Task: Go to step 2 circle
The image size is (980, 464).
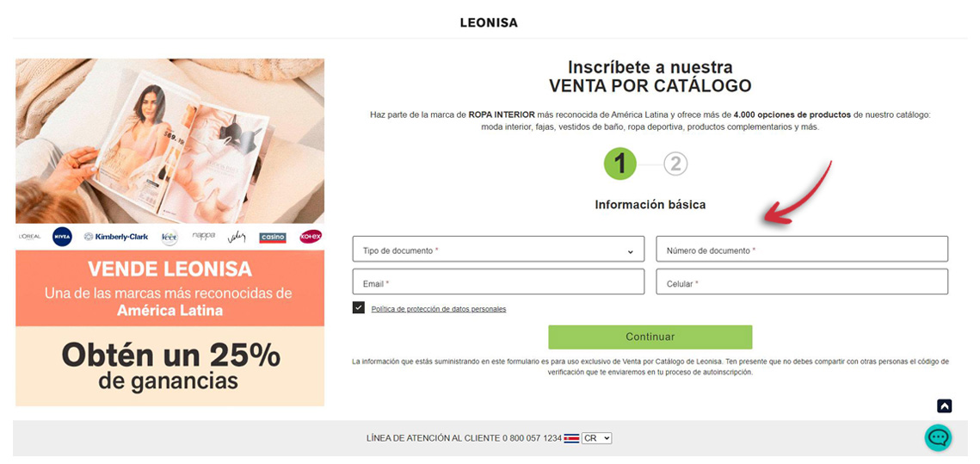Action: click(x=675, y=164)
